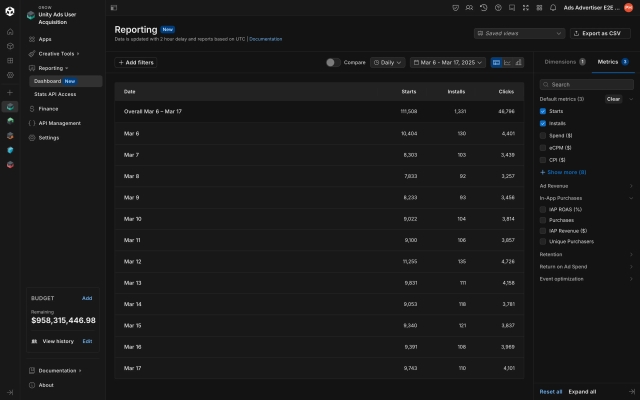This screenshot has width=640, height=400.
Task: Focus the metrics Search field
Action: click(587, 84)
